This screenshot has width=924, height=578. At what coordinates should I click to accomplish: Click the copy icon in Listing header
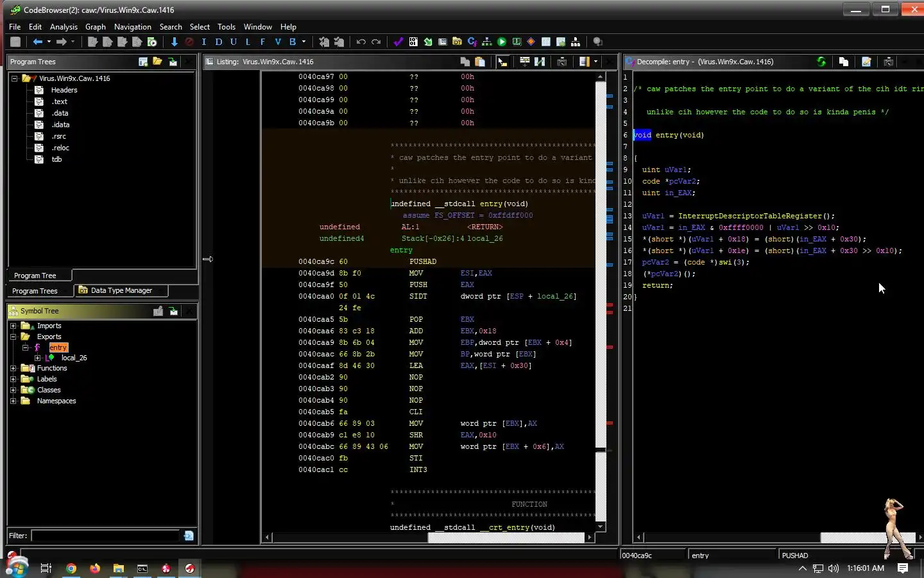[465, 62]
